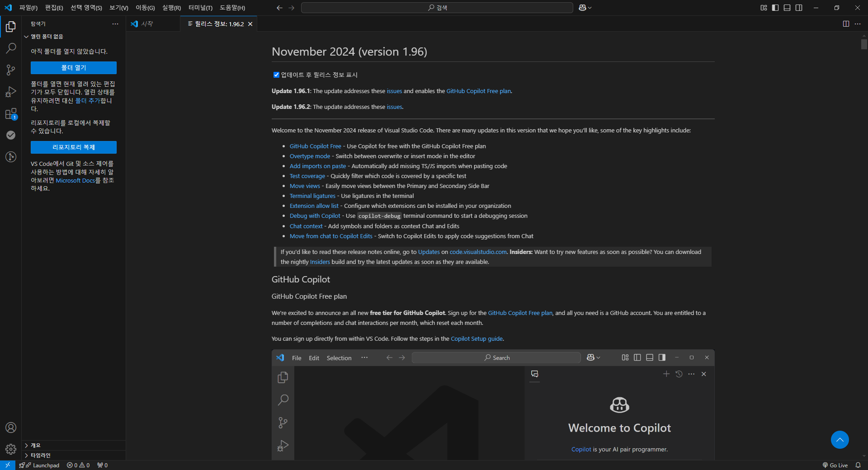Image resolution: width=868 pixels, height=470 pixels.
Task: Open the Copilot dropdown in title bar
Action: click(x=585, y=8)
